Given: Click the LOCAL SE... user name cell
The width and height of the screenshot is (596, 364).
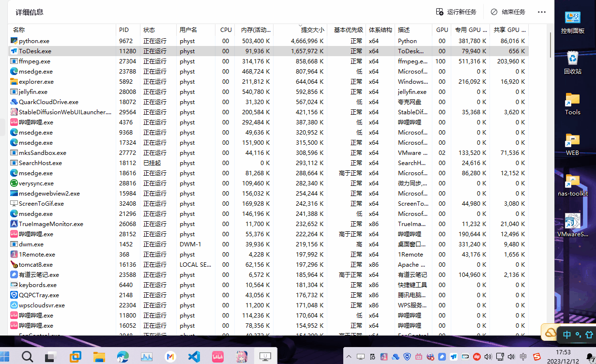Looking at the screenshot, I should (196, 265).
